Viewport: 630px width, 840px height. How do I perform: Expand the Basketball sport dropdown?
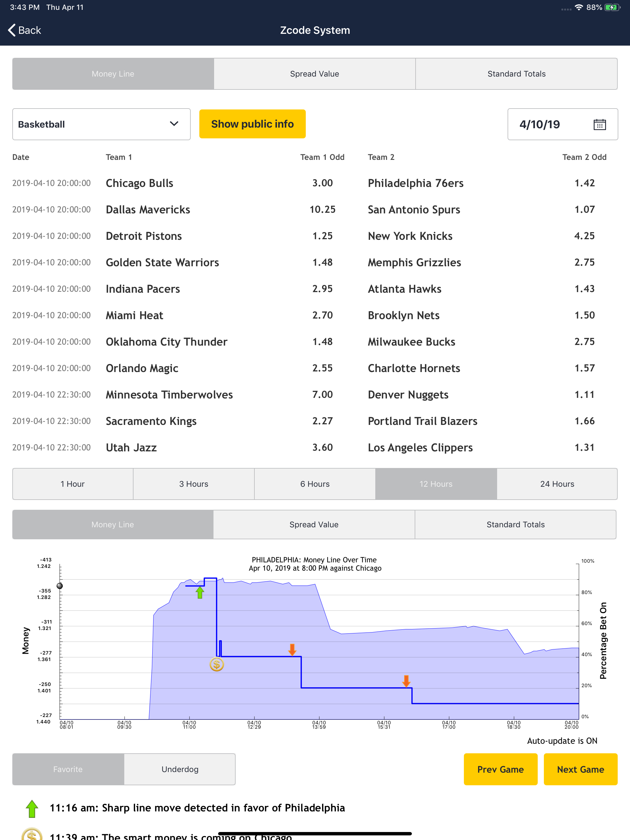[102, 124]
